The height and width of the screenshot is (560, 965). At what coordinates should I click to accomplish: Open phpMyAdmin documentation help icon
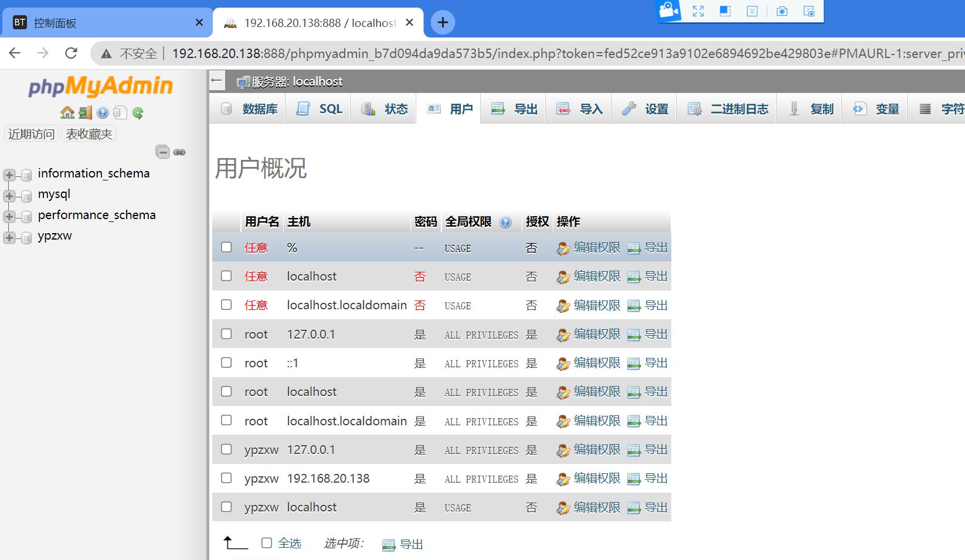coord(103,112)
